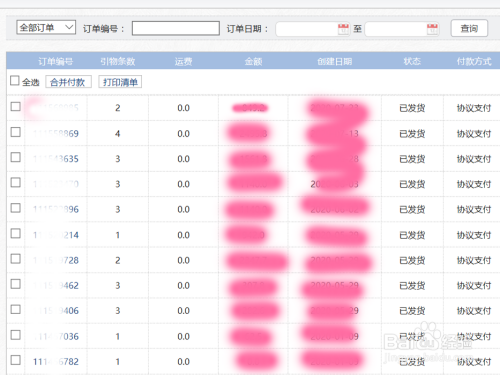Screen dimensions: 500x375
Task: Click the 运费 column header
Action: (x=183, y=61)
